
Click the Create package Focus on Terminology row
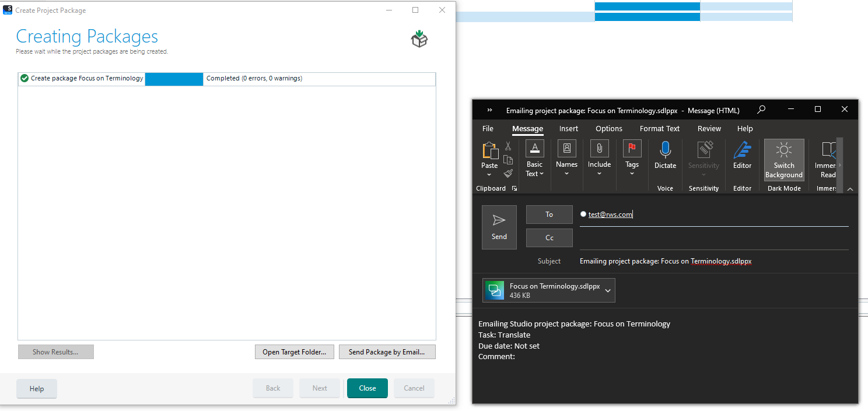tap(227, 79)
